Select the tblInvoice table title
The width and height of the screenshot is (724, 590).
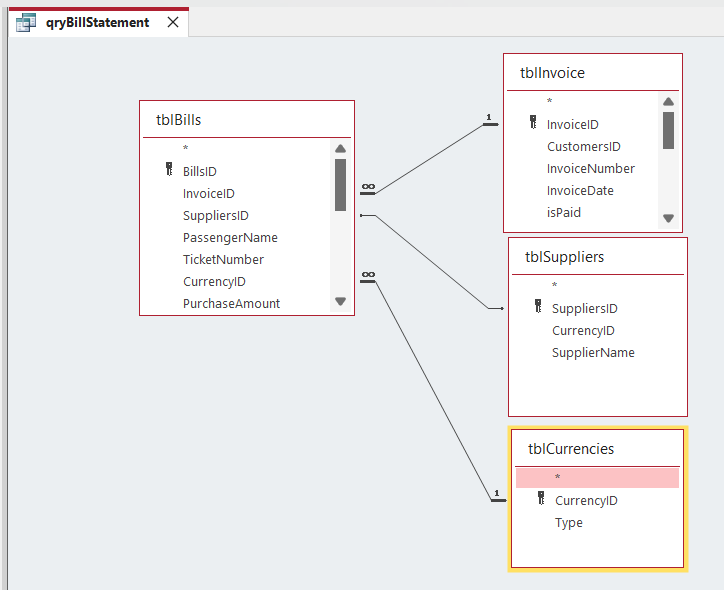[x=552, y=73]
